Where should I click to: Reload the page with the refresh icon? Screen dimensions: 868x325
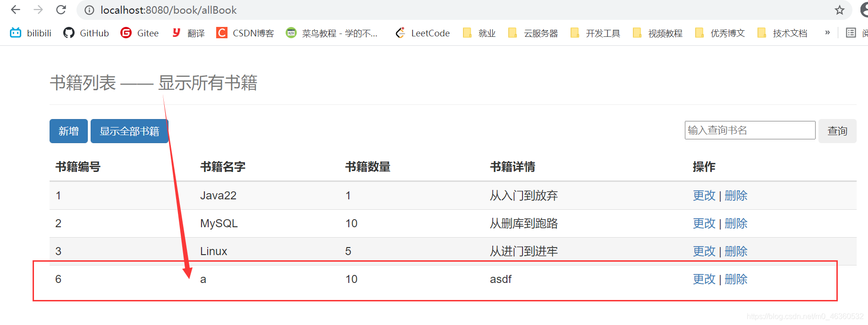point(61,9)
